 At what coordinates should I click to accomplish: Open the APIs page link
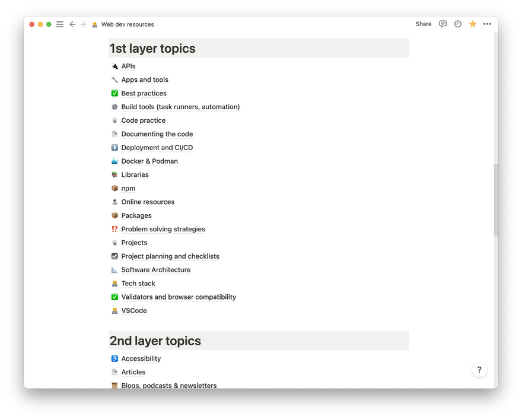[128, 66]
